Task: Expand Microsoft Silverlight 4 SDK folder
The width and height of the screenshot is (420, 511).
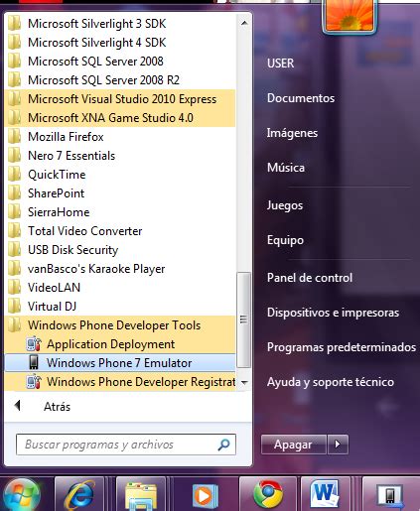Action: 120,43
